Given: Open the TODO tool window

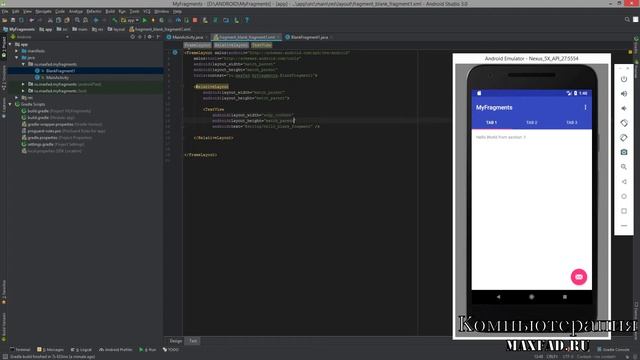Looking at the screenshot, I should [171, 350].
